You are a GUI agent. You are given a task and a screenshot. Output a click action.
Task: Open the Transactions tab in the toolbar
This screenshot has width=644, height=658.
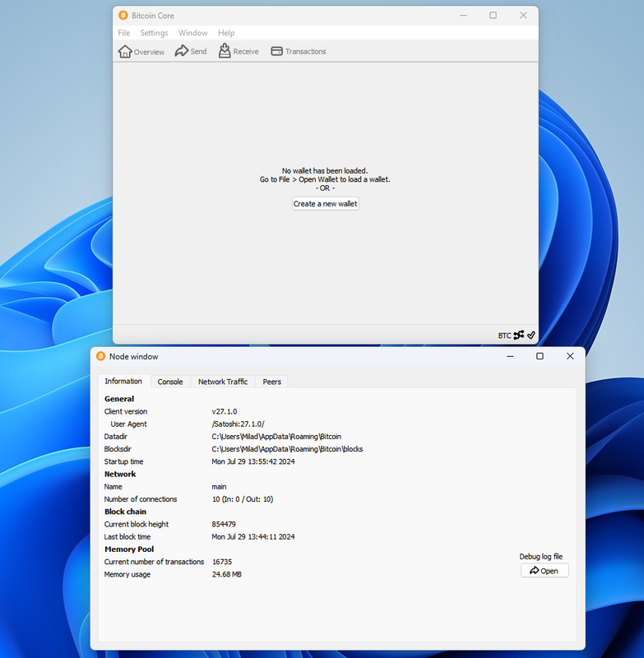(299, 51)
